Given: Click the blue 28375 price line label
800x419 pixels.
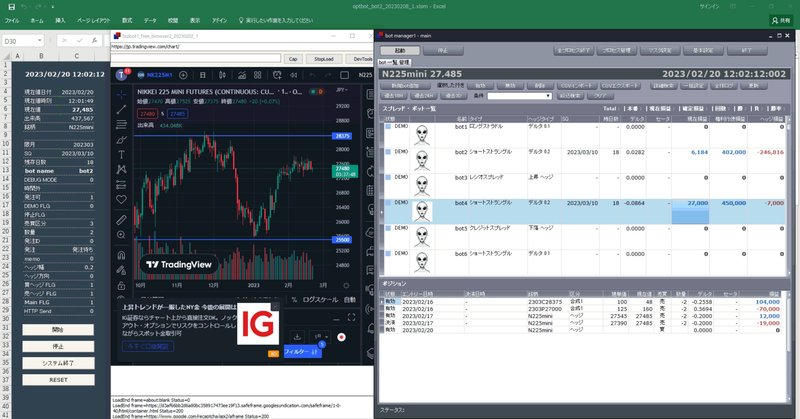Looking at the screenshot, I should tap(341, 136).
